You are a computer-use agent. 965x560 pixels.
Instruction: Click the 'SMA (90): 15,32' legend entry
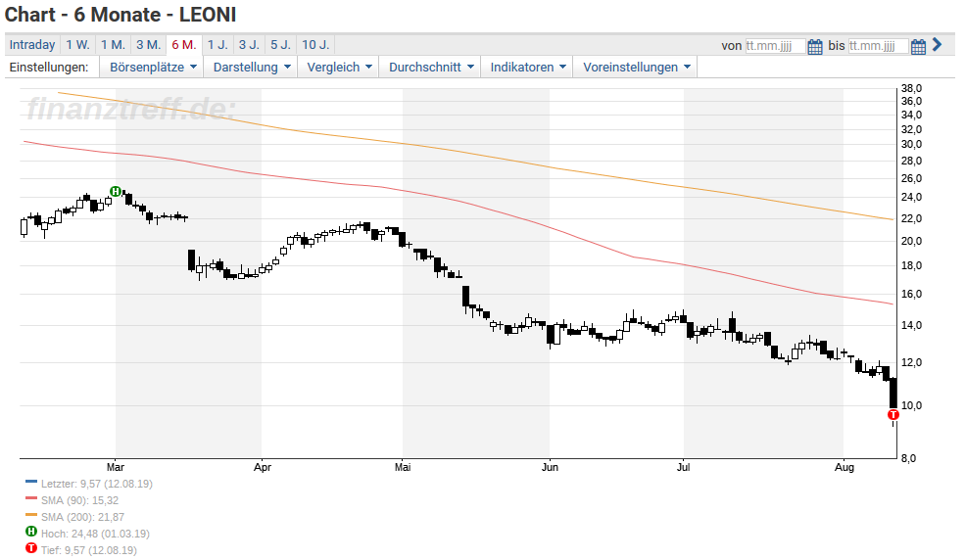tap(79, 500)
